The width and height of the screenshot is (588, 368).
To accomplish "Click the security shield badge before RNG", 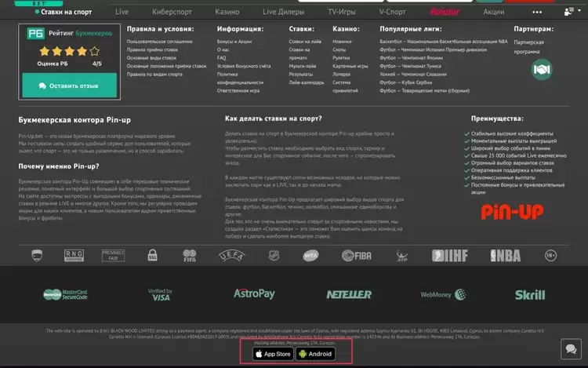I will point(37,256).
